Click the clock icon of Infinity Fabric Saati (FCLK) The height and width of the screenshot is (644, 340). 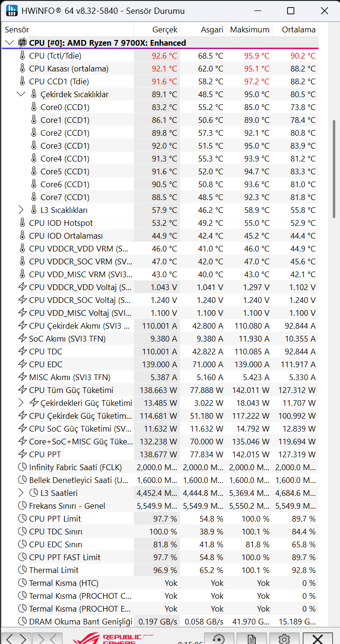click(x=22, y=467)
